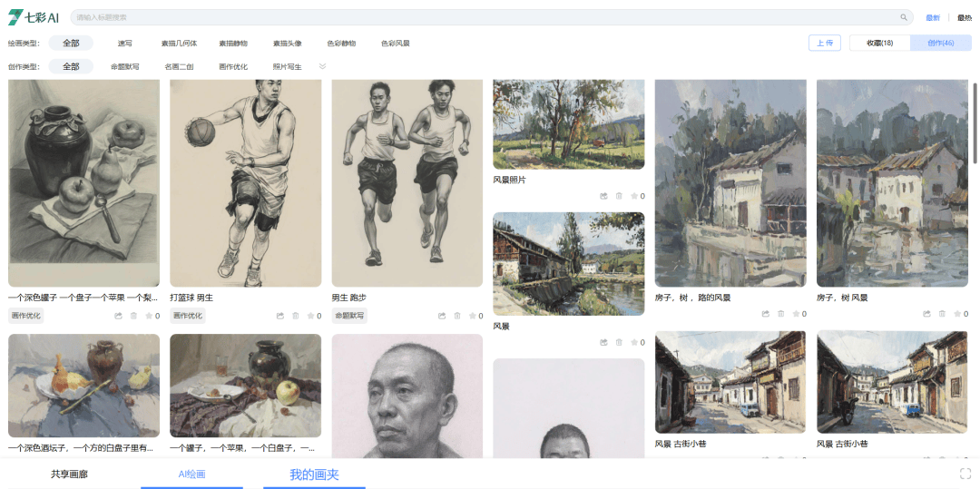Filter creation type by 名画二创
The image size is (980, 489).
pyautogui.click(x=179, y=66)
